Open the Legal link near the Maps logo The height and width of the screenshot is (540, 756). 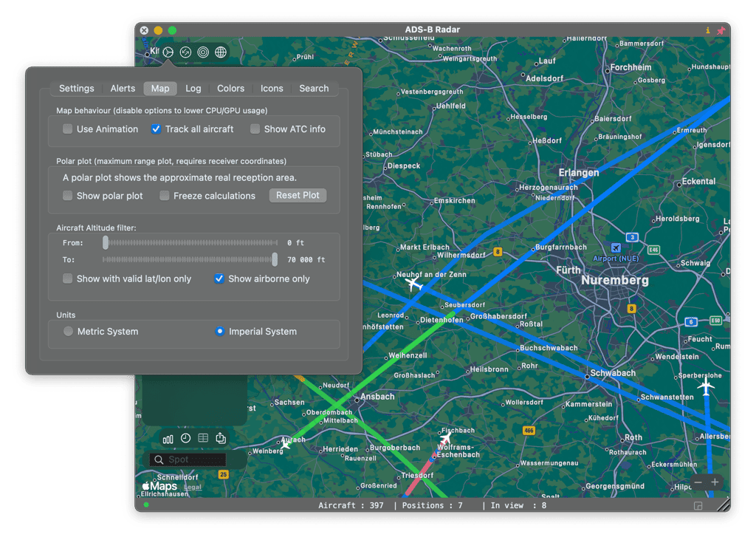click(x=191, y=488)
